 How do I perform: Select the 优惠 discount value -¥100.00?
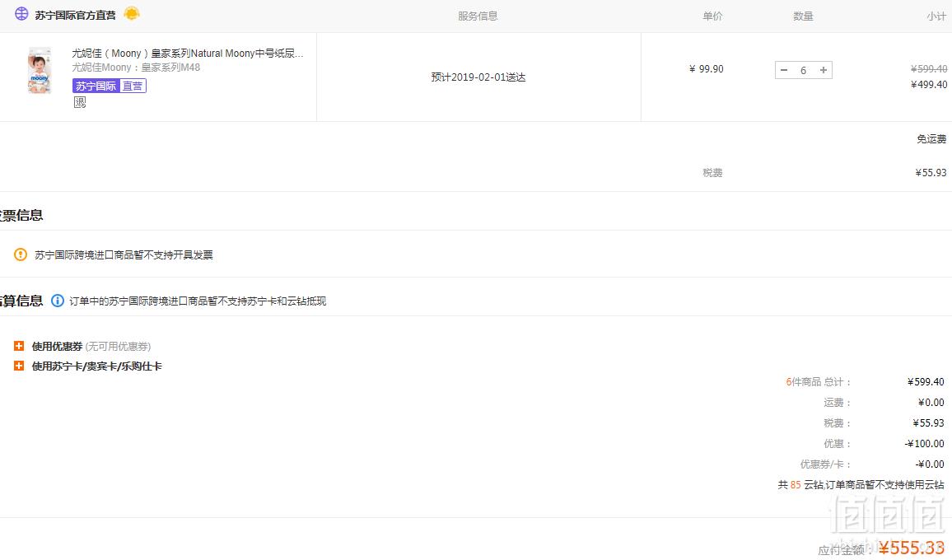click(x=925, y=443)
